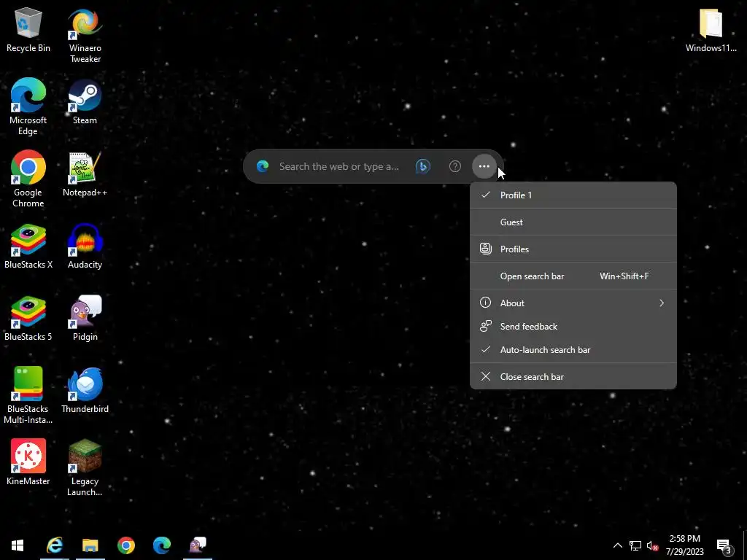Viewport: 747px width, 560px height.
Task: Choose Send feedback in the menu
Action: 573,326
